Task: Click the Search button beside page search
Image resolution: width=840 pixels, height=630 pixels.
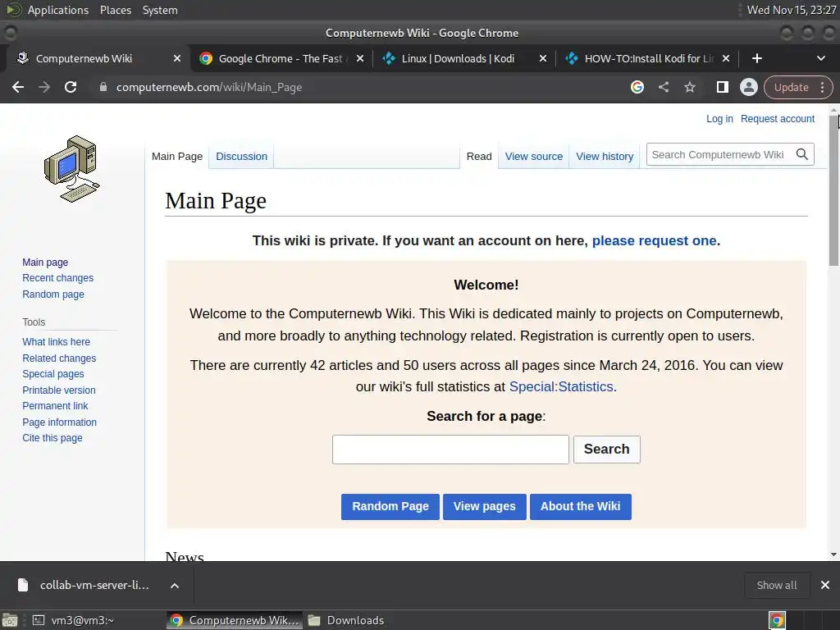Action: [x=606, y=449]
